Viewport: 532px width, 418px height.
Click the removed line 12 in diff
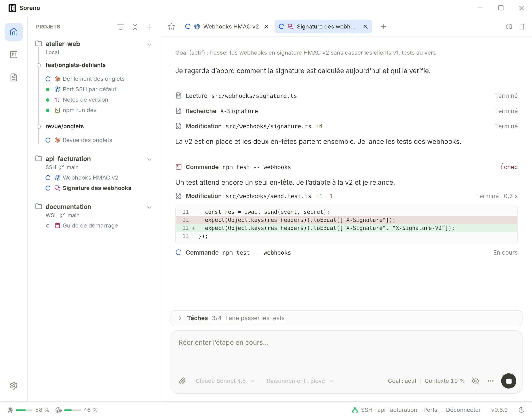pos(346,220)
